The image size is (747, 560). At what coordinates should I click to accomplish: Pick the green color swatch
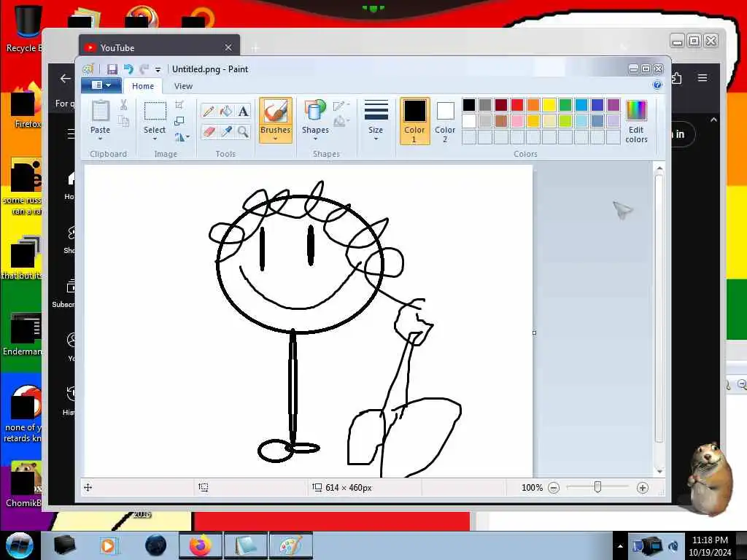pos(565,105)
